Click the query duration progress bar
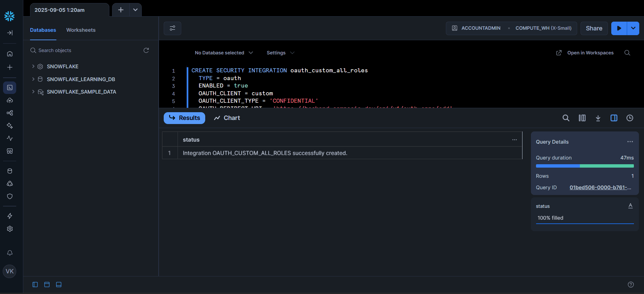644x294 pixels. [x=585, y=166]
